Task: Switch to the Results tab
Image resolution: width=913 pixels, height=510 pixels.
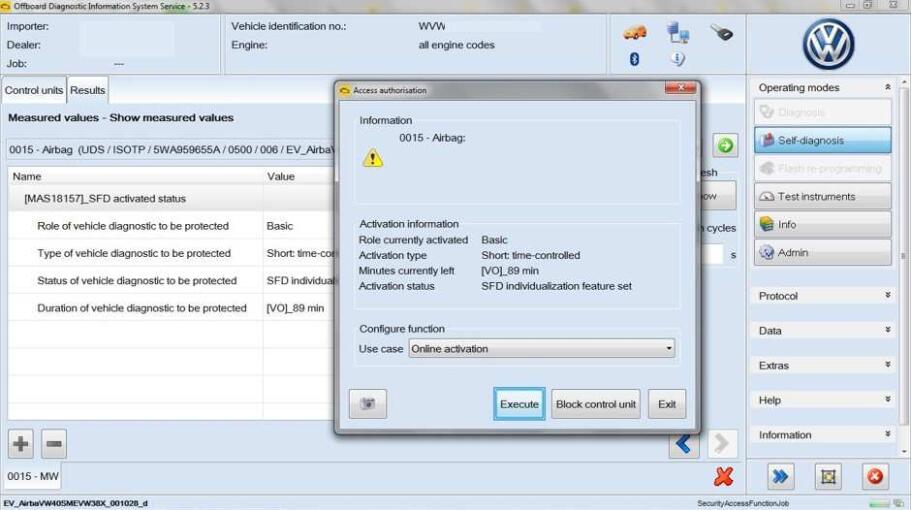Action: [87, 91]
